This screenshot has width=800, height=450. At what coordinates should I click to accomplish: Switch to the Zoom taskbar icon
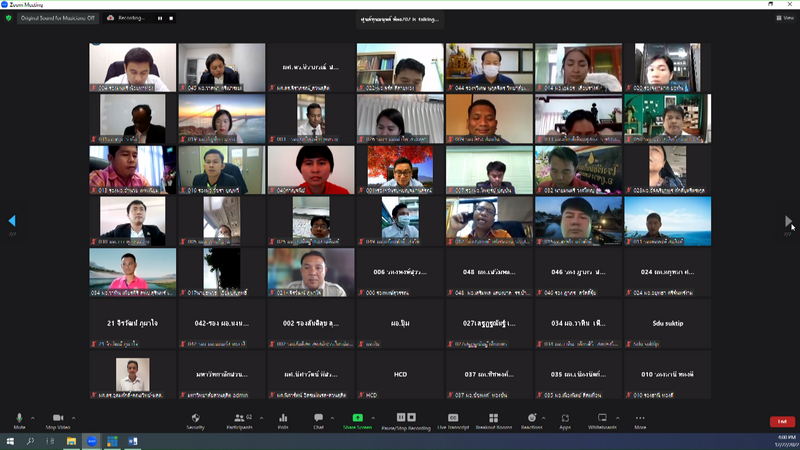point(92,441)
